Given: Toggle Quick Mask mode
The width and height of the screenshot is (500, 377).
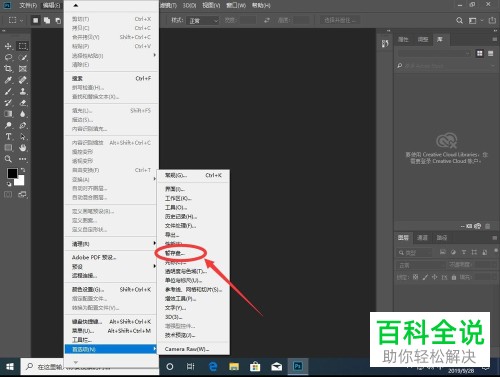Looking at the screenshot, I should pyautogui.click(x=8, y=194).
